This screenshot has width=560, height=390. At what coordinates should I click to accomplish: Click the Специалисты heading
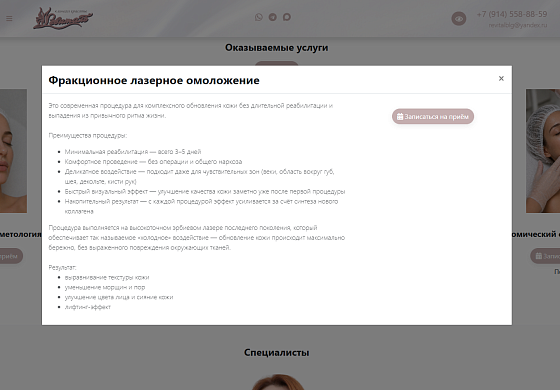click(x=276, y=352)
